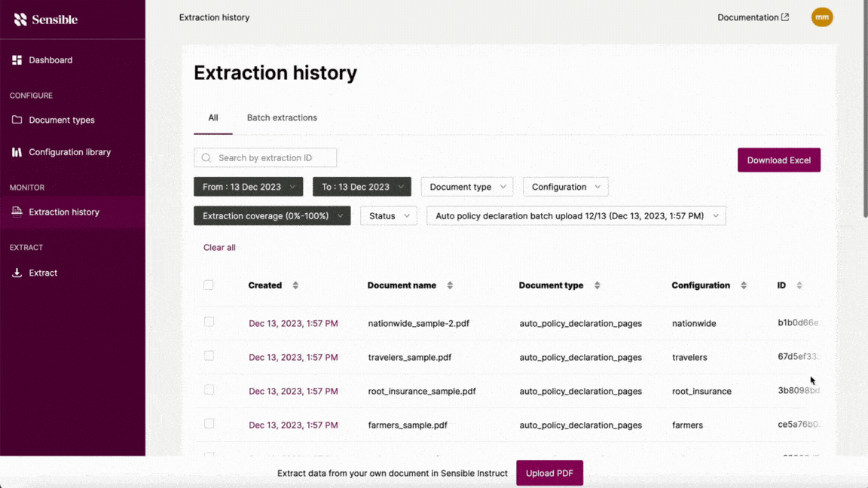This screenshot has height=488, width=868.
Task: Click the page vertical scrollbar
Action: pyautogui.click(x=865, y=111)
